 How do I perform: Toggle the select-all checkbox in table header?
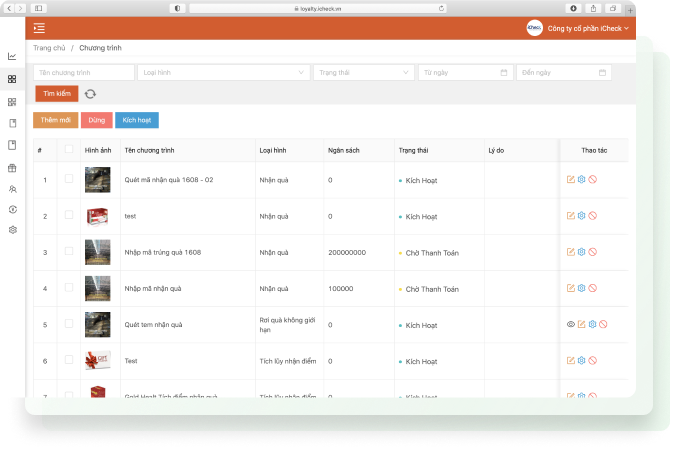point(69,149)
